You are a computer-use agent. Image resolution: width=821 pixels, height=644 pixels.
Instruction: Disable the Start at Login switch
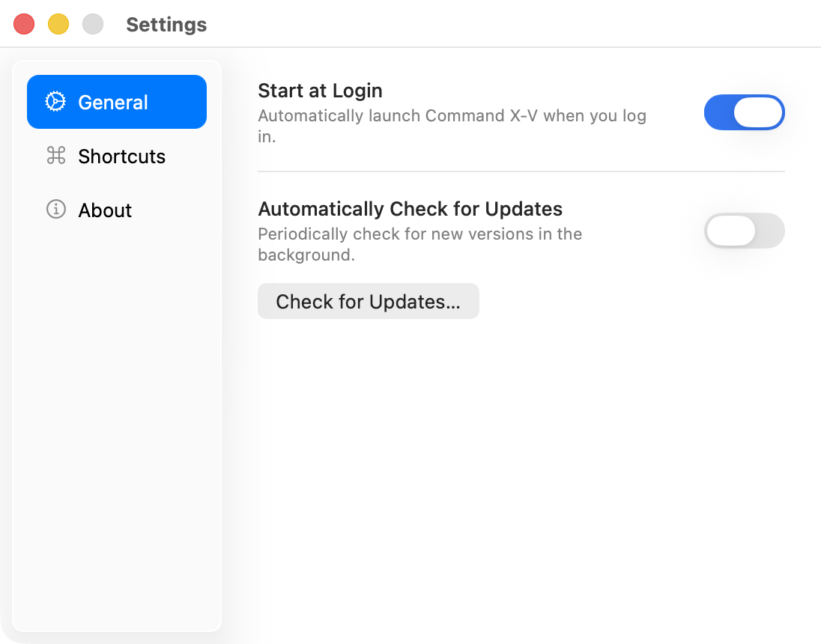coord(744,112)
